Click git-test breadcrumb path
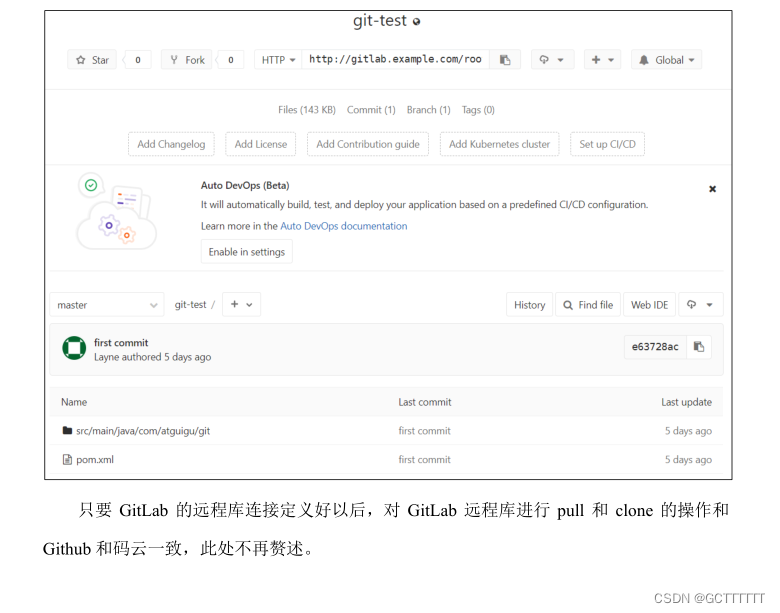The image size is (780, 613). tap(190, 305)
